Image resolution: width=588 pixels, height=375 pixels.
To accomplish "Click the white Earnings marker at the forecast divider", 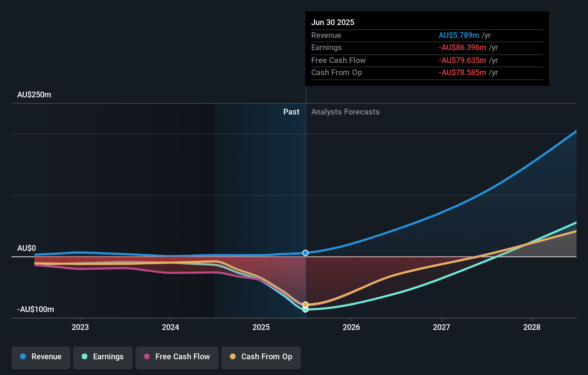I will (305, 310).
